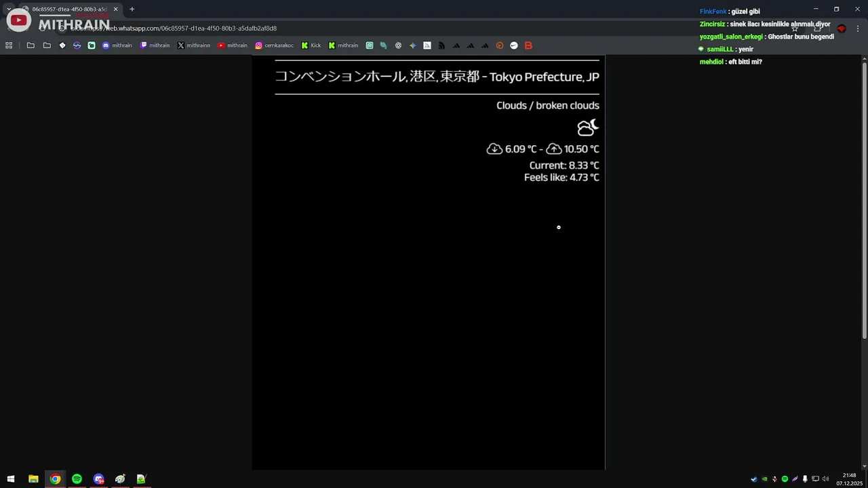Click the broken clouds weather icon
This screenshot has width=868, height=488.
[x=588, y=127]
